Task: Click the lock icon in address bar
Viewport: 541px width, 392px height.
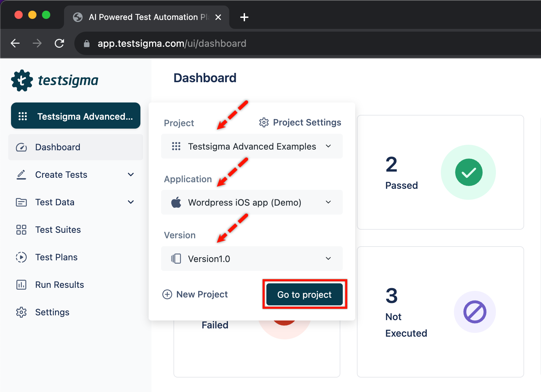Action: [87, 44]
